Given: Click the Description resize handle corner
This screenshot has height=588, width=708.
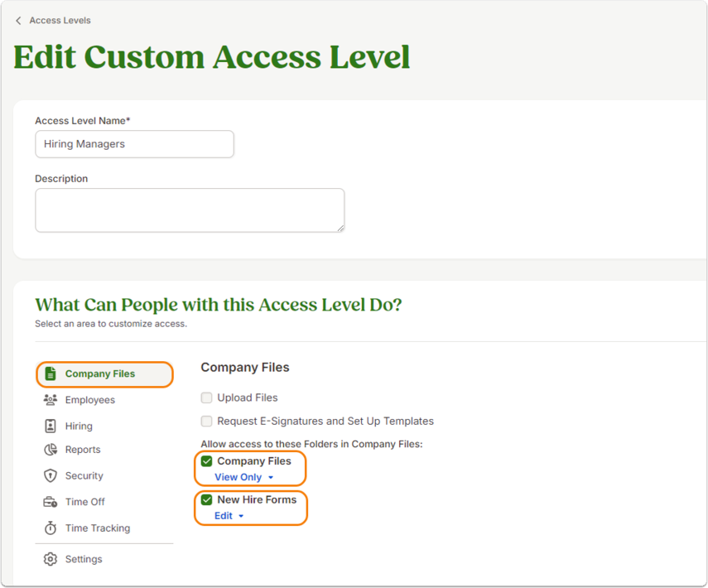Looking at the screenshot, I should point(341,229).
